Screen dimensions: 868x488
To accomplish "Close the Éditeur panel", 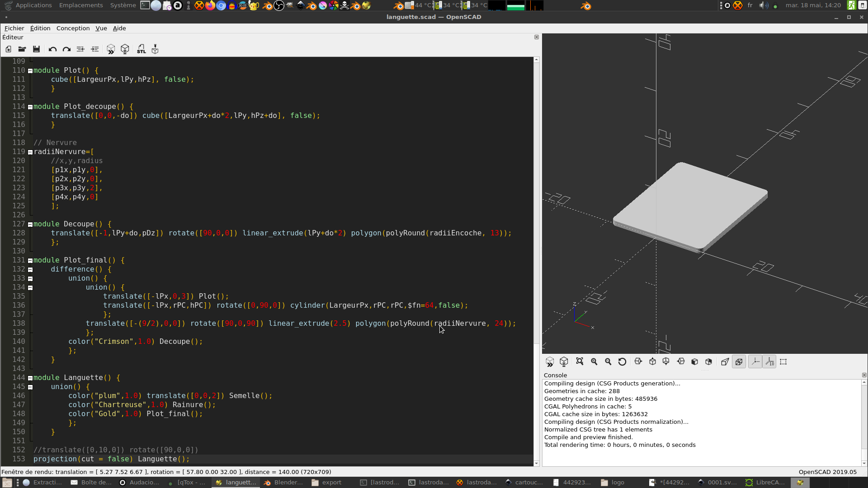I will point(537,37).
